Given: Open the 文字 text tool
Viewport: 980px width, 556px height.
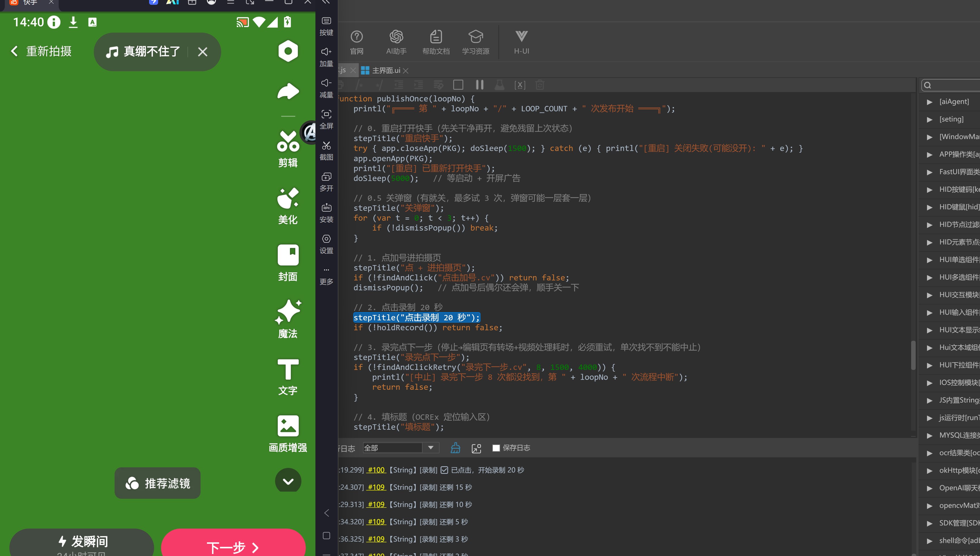Looking at the screenshot, I should click(288, 377).
